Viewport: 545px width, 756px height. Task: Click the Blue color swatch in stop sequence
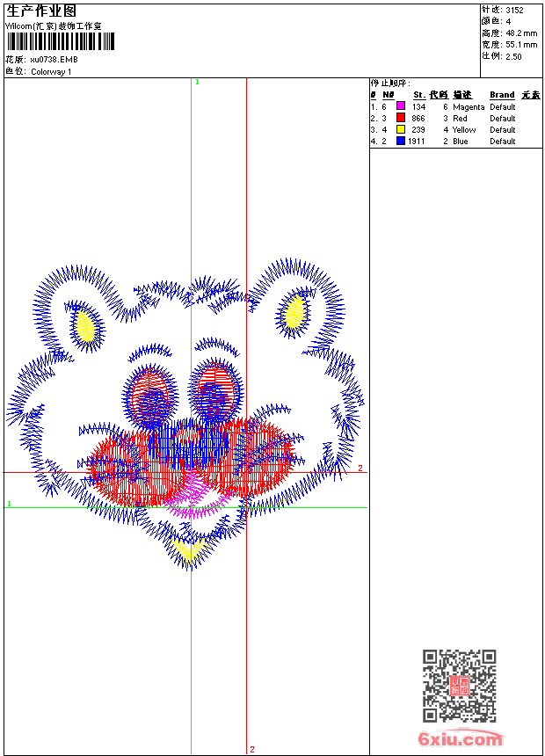pos(400,141)
